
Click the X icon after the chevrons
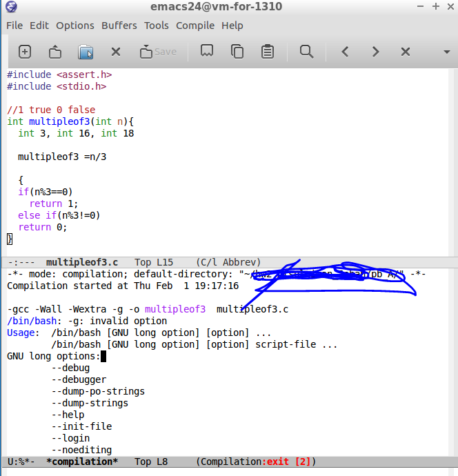406,52
